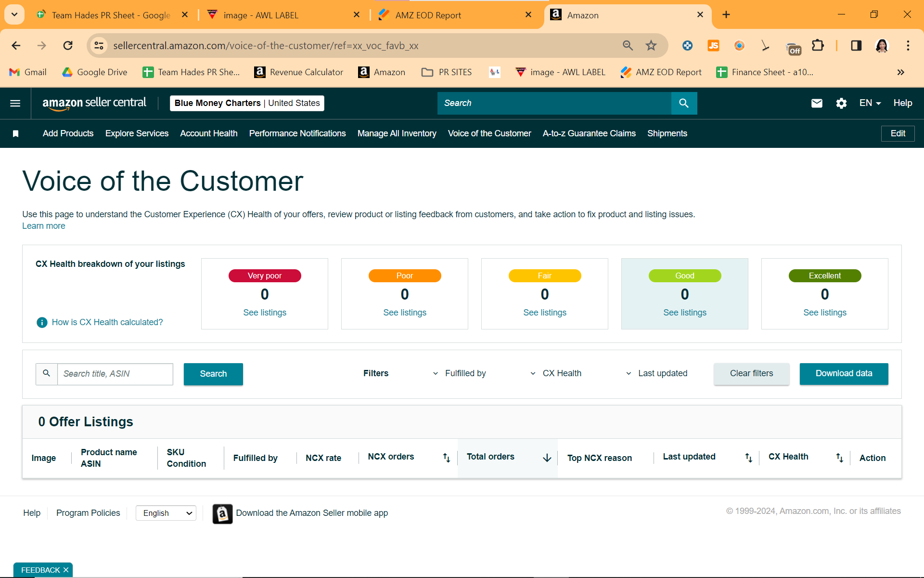The height and width of the screenshot is (578, 924).
Task: Click the Search listings button
Action: point(213,374)
